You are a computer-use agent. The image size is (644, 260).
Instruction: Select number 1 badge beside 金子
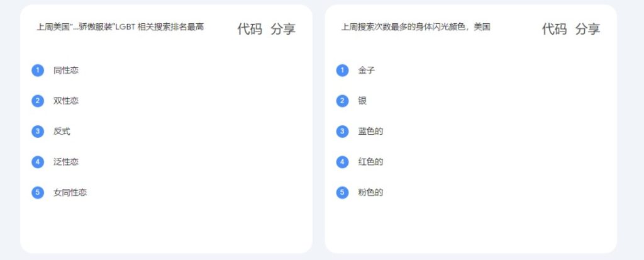coord(343,71)
